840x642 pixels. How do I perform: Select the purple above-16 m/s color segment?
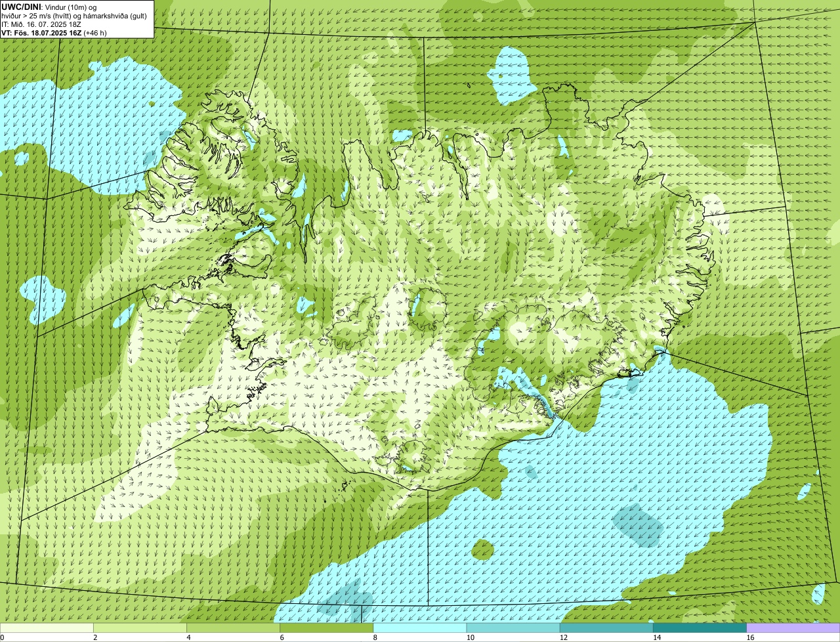pos(793,628)
